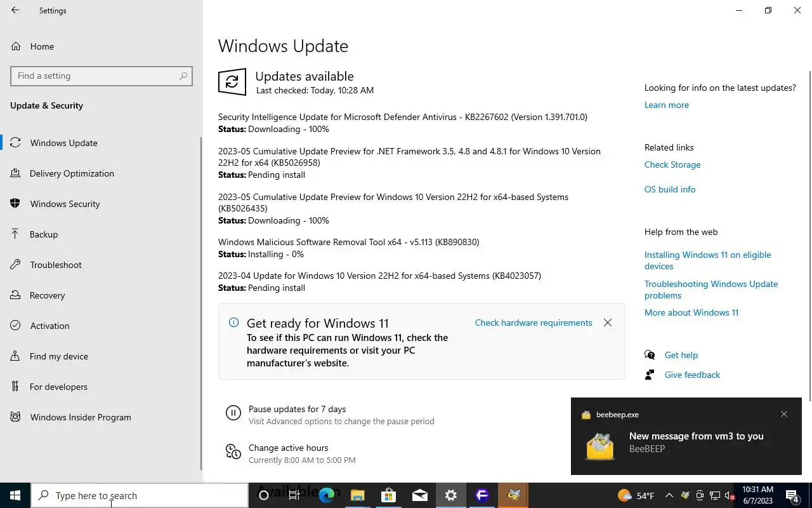Open Microsoft Store from the taskbar
The image size is (812, 508).
pyautogui.click(x=388, y=495)
